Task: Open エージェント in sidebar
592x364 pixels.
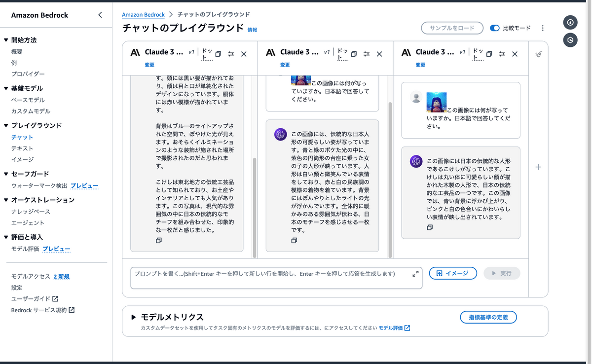Action: 28,223
